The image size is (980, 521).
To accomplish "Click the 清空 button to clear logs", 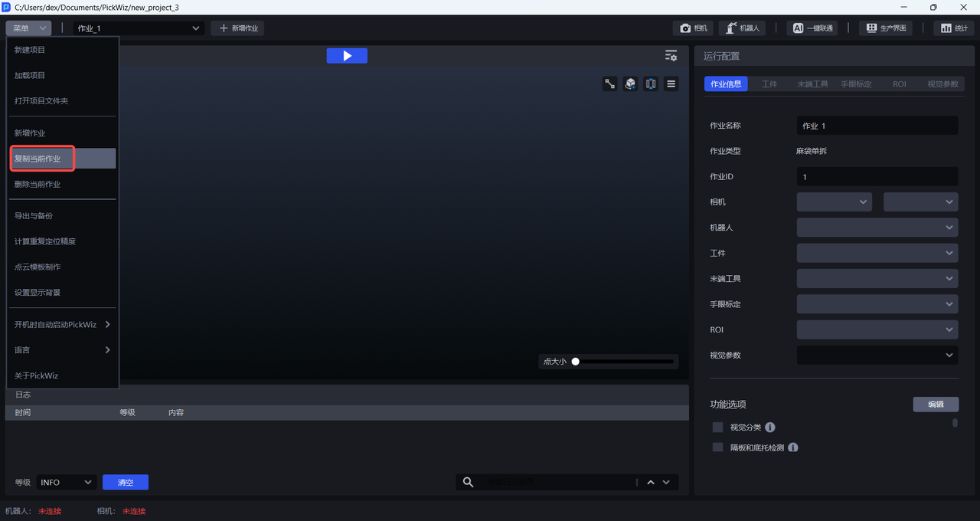I will (126, 483).
